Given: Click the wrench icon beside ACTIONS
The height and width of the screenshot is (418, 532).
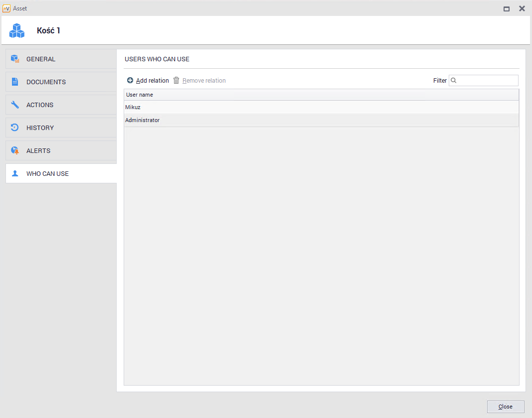Looking at the screenshot, I should click(x=15, y=105).
